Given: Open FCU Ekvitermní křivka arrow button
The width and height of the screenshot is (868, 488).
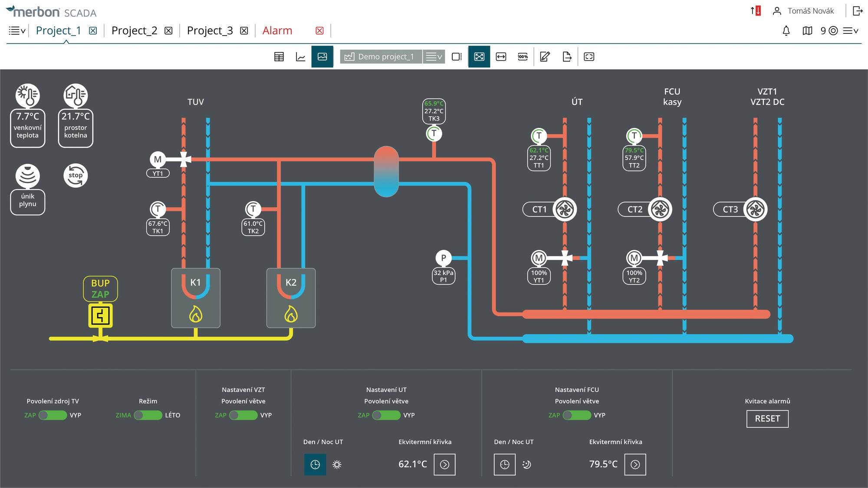Looking at the screenshot, I should click(635, 465).
